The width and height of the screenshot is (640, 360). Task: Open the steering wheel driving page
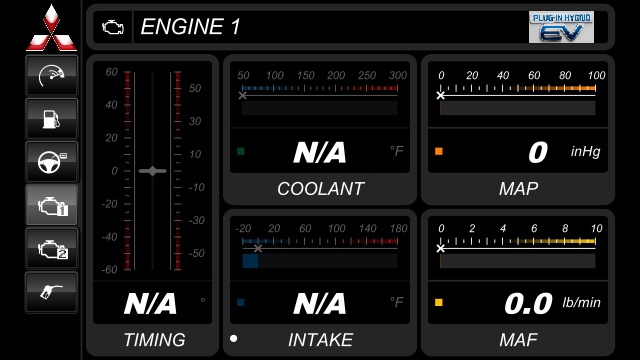[x=51, y=162]
